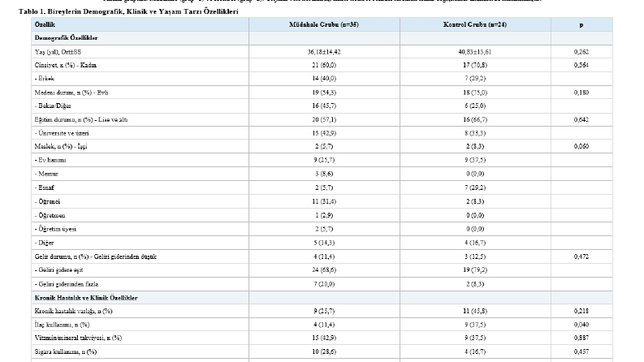The image size is (644, 362).
Task: Click 'Eğitim durumu, n (%) - Lise ve altı'
Action: click(x=81, y=119)
